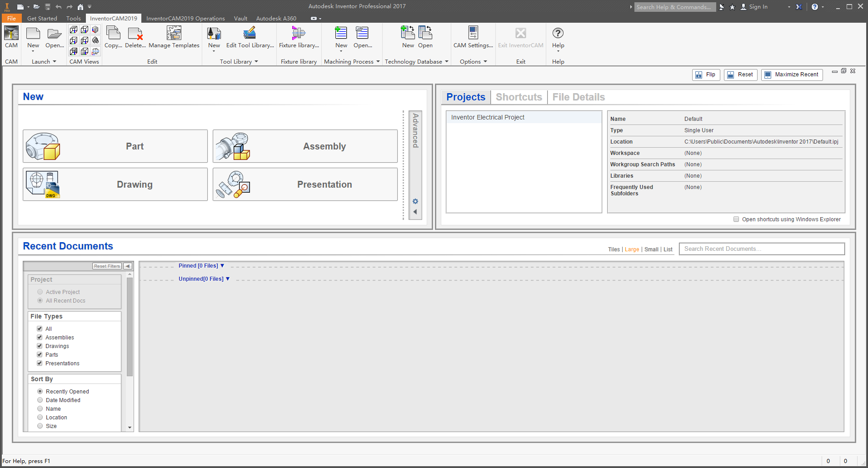Create a new Presentation file
This screenshot has height=468, width=868.
point(305,184)
